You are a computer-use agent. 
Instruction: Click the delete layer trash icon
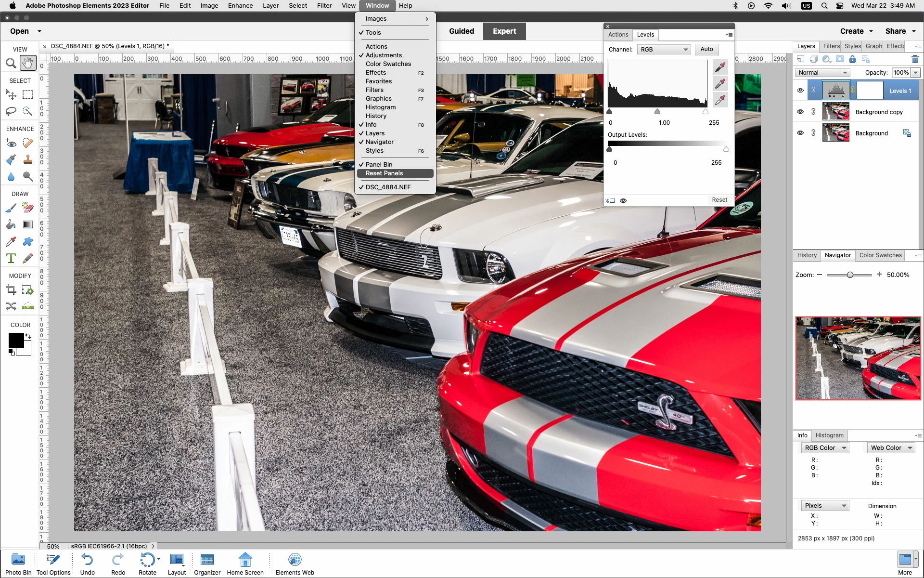point(915,59)
